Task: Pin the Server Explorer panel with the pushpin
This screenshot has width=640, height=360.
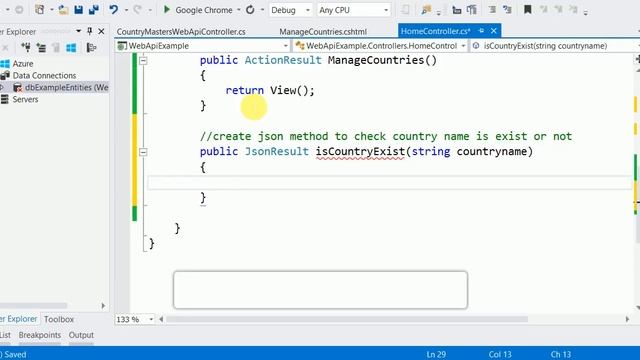Action: coord(90,31)
